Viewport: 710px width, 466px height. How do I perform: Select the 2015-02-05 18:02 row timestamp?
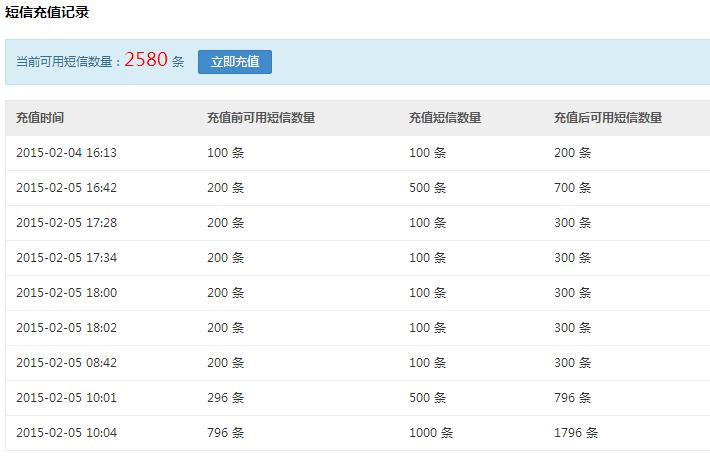pyautogui.click(x=66, y=328)
